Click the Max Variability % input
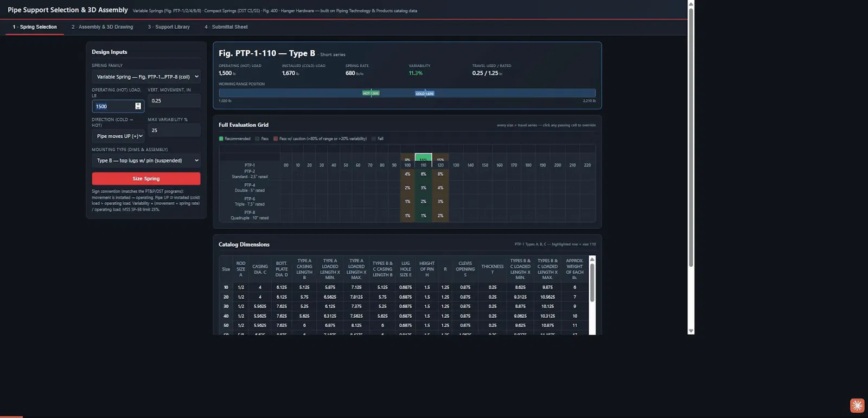 [x=174, y=130]
